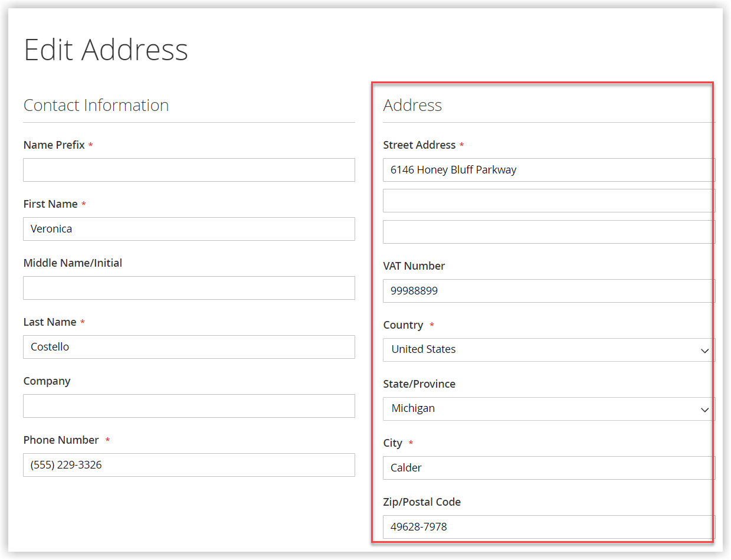The height and width of the screenshot is (560, 731).
Task: Click the Middle Name/Initial input box
Action: pyautogui.click(x=189, y=288)
